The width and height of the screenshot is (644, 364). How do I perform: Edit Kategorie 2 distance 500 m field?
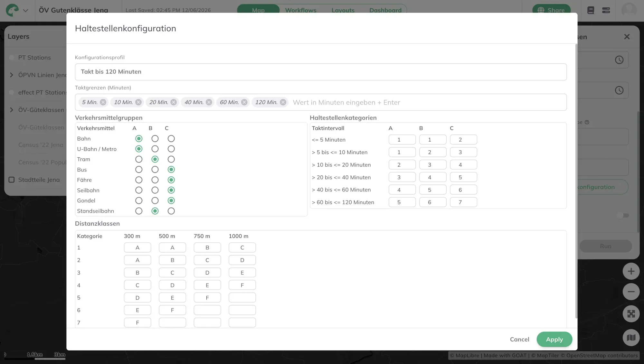pyautogui.click(x=172, y=260)
